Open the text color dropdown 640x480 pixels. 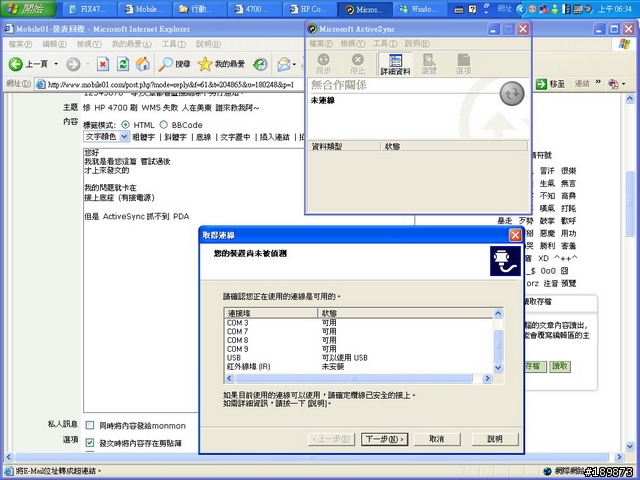pyautogui.click(x=107, y=137)
